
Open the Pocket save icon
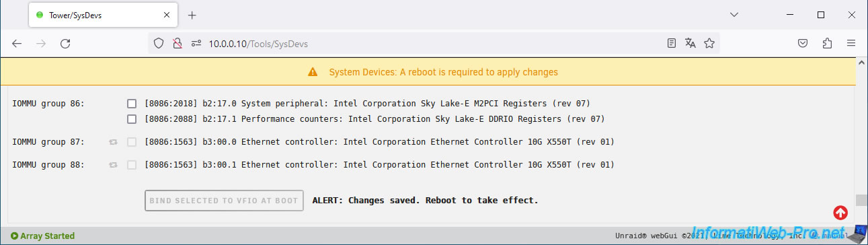coord(803,43)
